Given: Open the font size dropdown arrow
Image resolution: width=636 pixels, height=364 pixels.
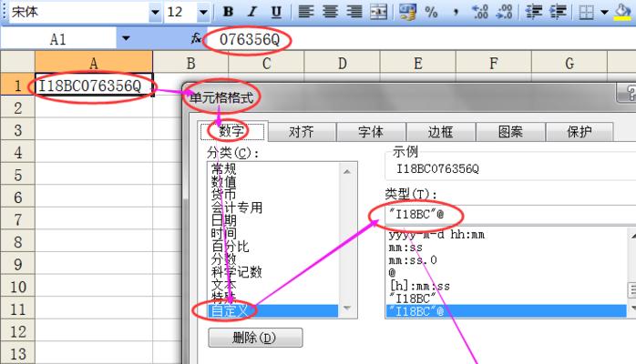Looking at the screenshot, I should (x=203, y=12).
